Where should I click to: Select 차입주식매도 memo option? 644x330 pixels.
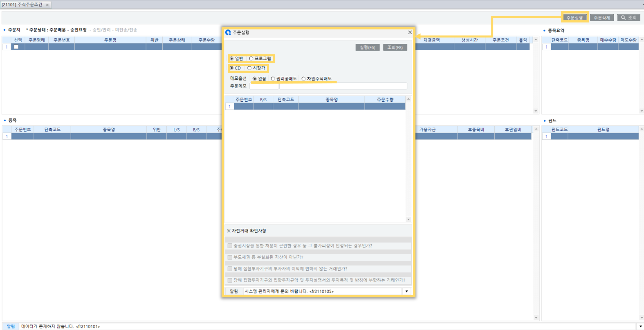(x=303, y=78)
